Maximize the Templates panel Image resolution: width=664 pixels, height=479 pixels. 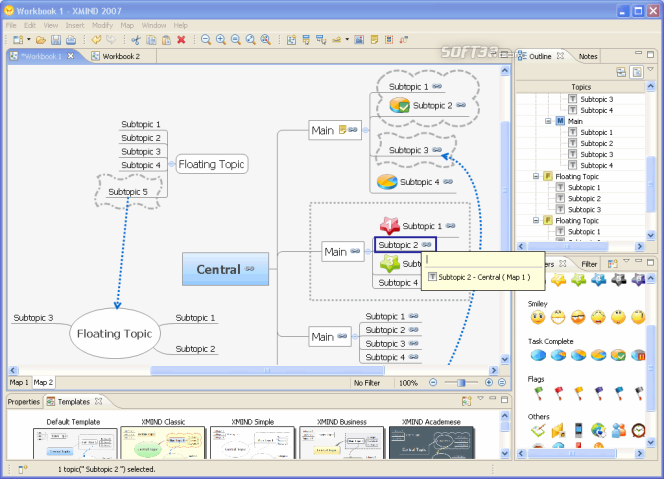[504, 399]
